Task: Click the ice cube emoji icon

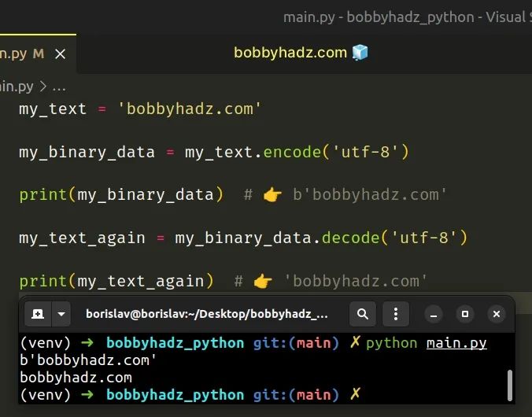Action: point(360,53)
